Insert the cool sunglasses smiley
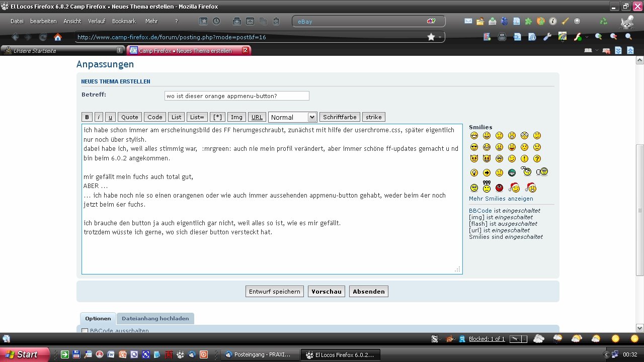 click(474, 147)
